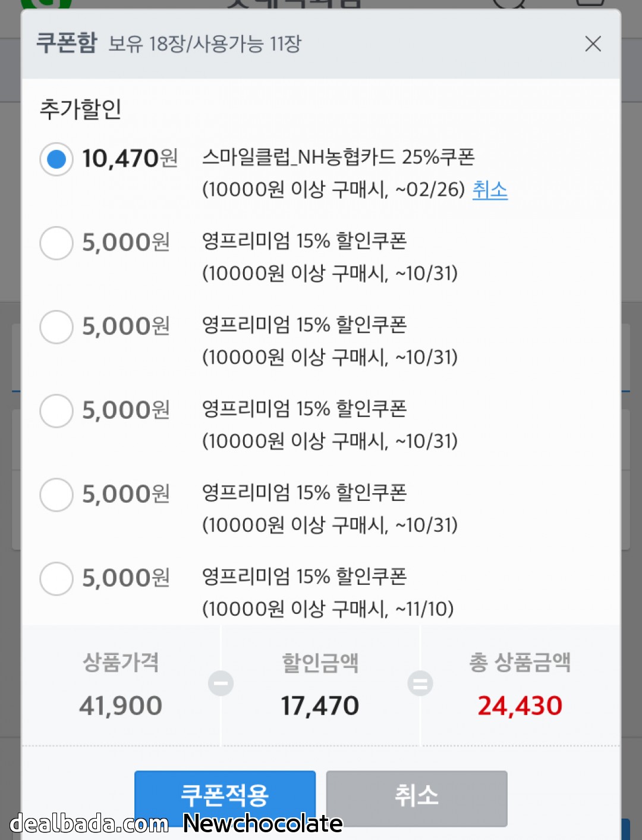Select the 스마일클럽 NH농협카드 25% coupon radio
Viewport: 642px width, 840px height.
point(56,159)
